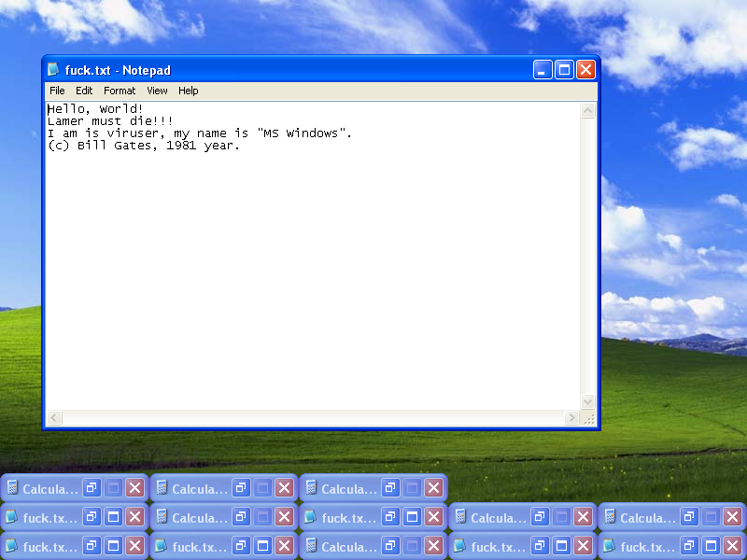Open the File menu
Screen dimensions: 747x560
pos(57,91)
